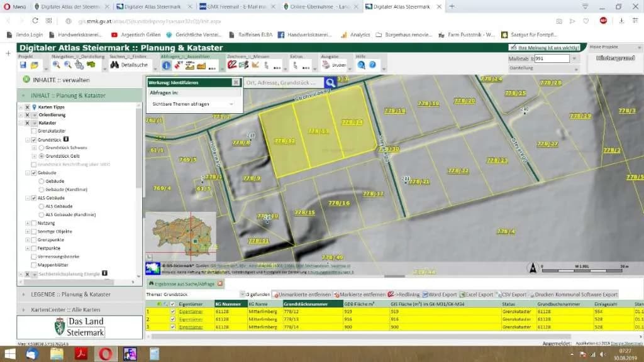The image size is (644, 362).
Task: Click the green INHALTE verwalten icon
Action: tap(26, 79)
